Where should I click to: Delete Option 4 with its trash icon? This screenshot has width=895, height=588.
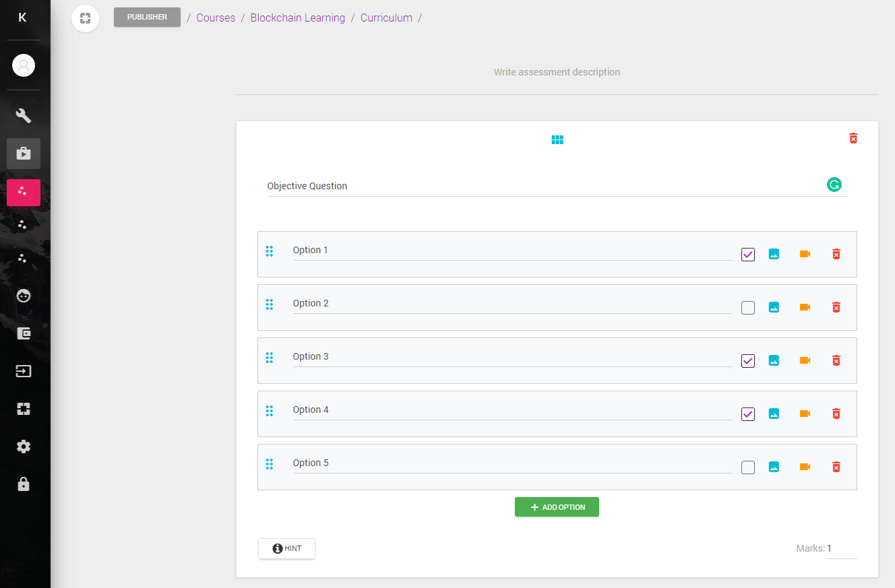pos(836,414)
